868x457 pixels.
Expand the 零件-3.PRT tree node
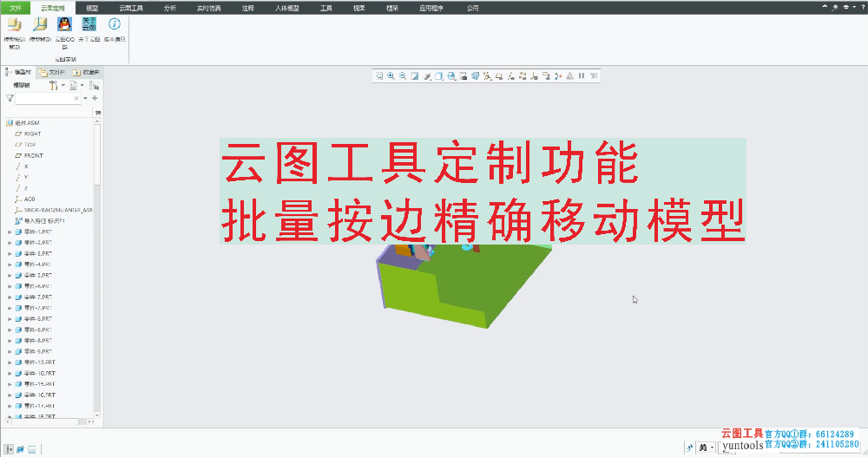click(x=10, y=253)
